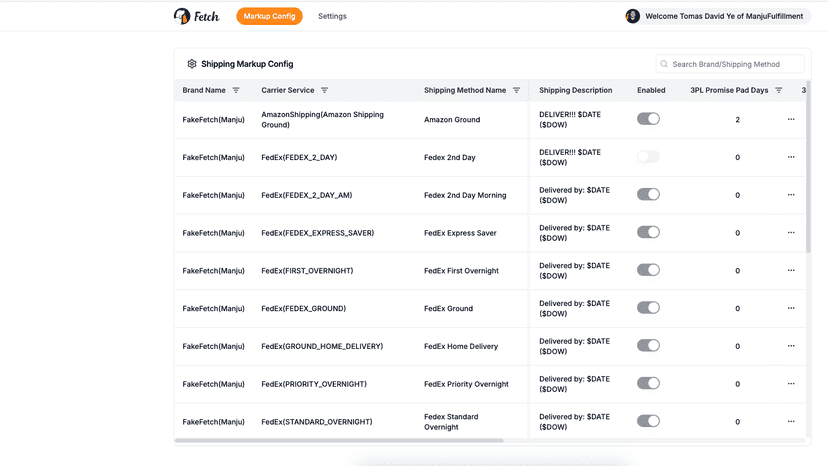Open more options for FedEx Ground row
This screenshot has width=828, height=466.
[x=791, y=308]
